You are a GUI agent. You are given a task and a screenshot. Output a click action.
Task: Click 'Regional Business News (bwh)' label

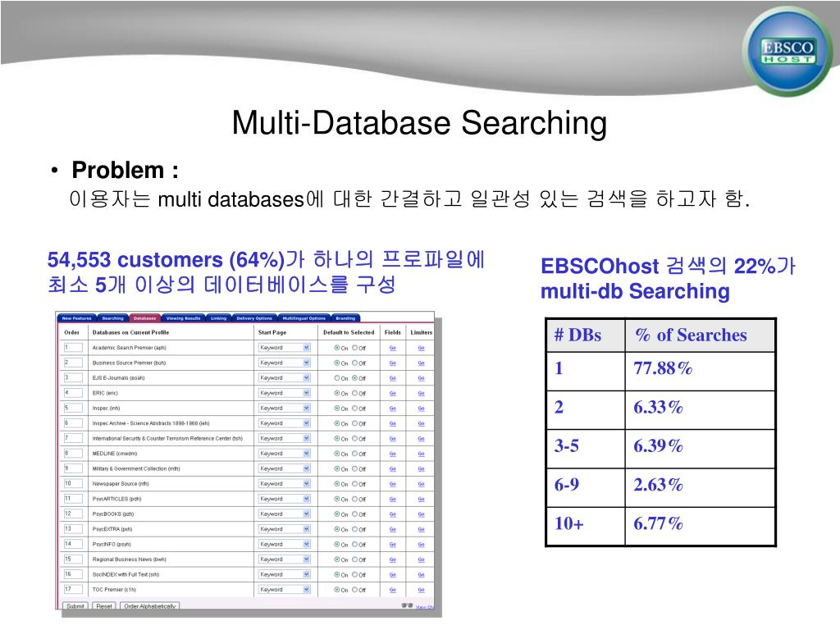pyautogui.click(x=129, y=559)
